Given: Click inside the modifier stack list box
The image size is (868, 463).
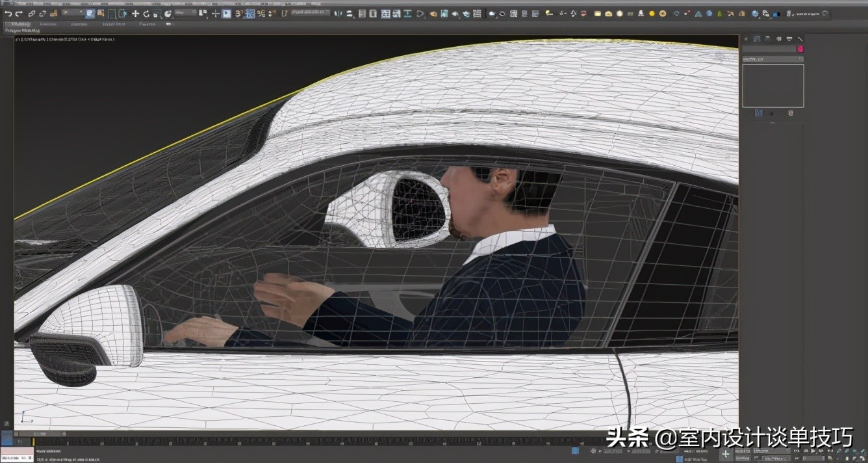Looking at the screenshot, I should coord(773,86).
